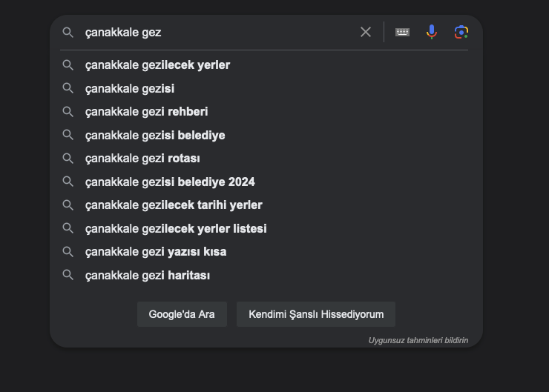Select suggestion 'çanakkale gezi haritası'
This screenshot has width=549, height=392.
click(266, 275)
